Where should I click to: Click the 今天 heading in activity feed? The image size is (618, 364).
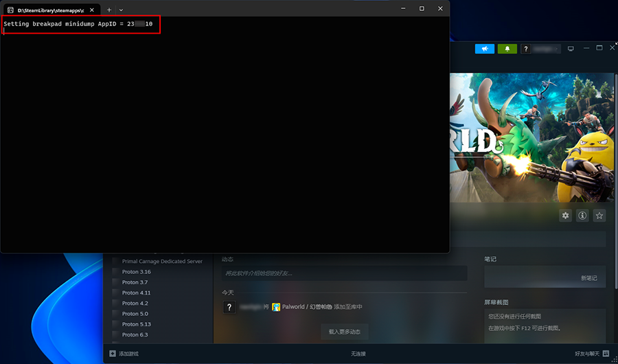228,293
